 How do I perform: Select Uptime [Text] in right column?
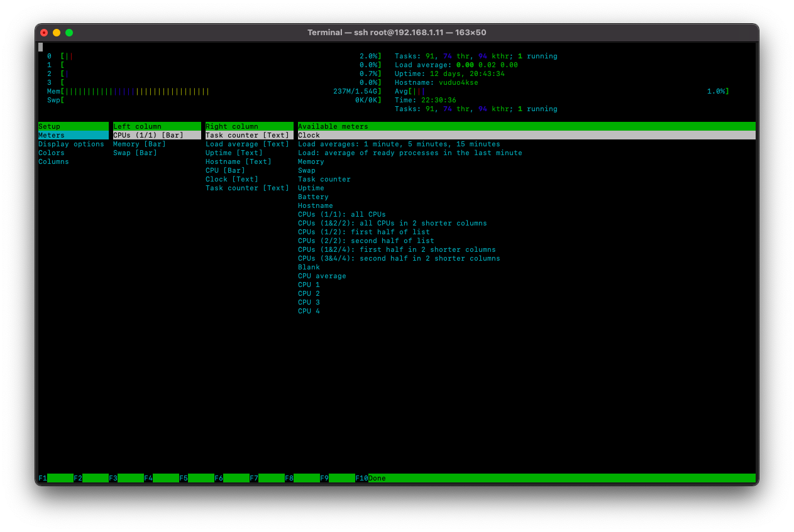pos(234,153)
